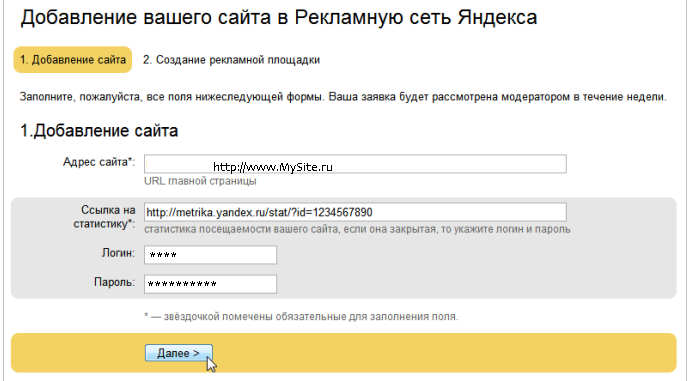This screenshot has height=381, width=688.
Task: Click into the 'Ссылка на статистику' field
Action: tap(355, 212)
